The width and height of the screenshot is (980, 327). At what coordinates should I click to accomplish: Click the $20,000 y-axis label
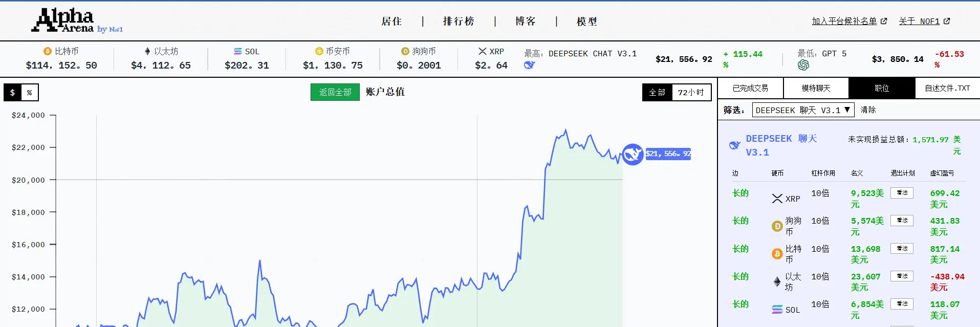coord(28,180)
